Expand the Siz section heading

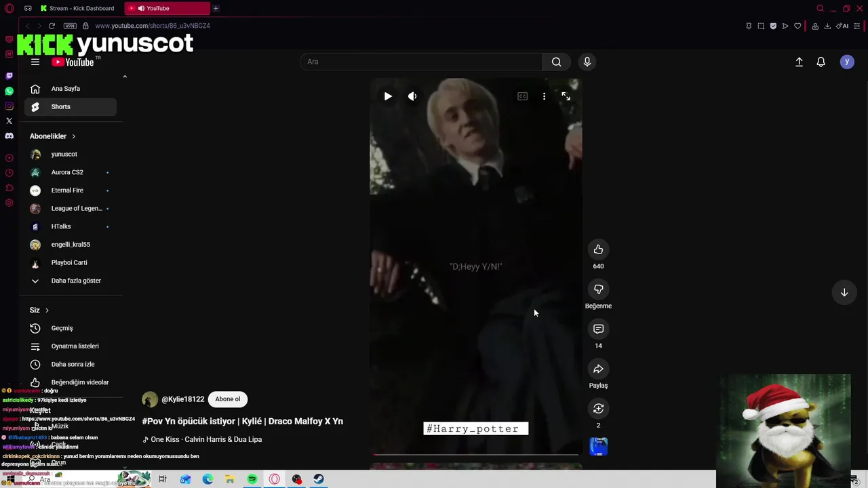click(x=39, y=310)
